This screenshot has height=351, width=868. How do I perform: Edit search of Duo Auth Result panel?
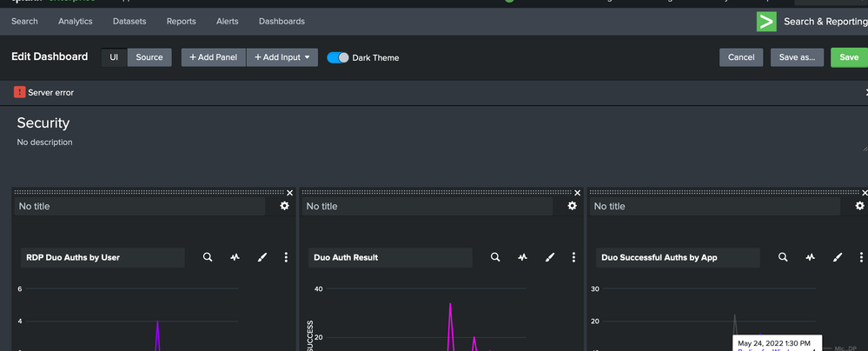[x=495, y=257]
